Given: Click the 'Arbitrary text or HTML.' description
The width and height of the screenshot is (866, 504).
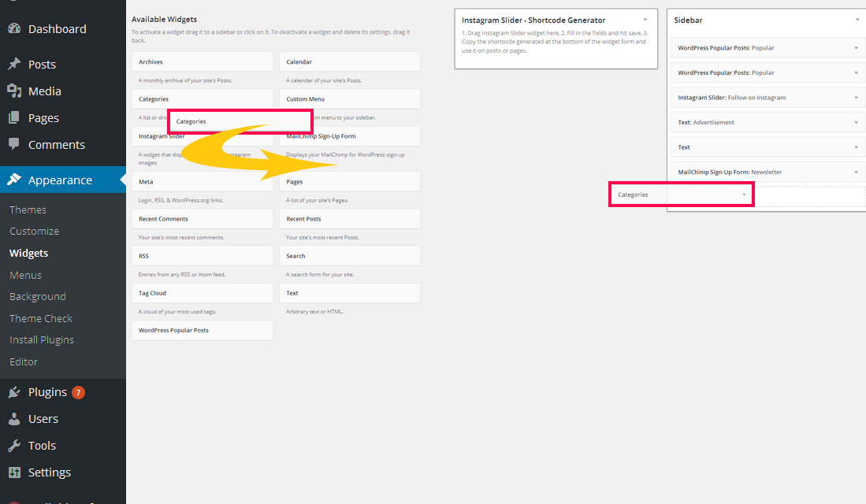Looking at the screenshot, I should (x=314, y=312).
